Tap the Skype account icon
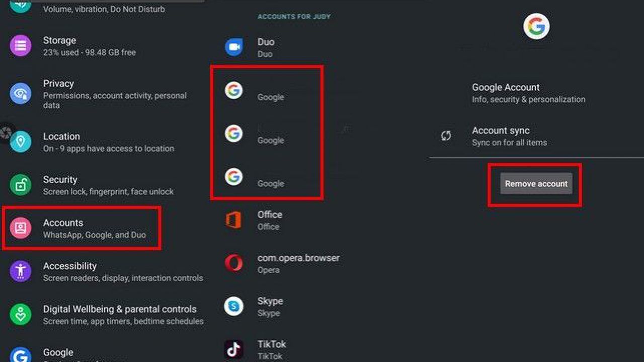Screen dimensions: 644x362 click(x=233, y=306)
